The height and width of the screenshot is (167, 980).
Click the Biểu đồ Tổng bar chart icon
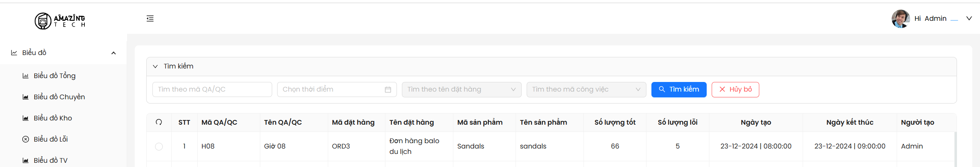click(26, 76)
